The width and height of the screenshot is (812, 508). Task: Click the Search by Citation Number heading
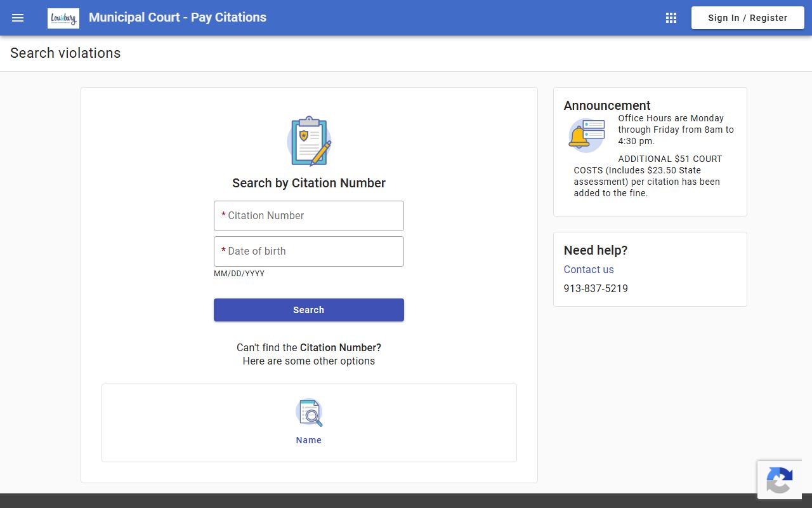pyautogui.click(x=309, y=183)
